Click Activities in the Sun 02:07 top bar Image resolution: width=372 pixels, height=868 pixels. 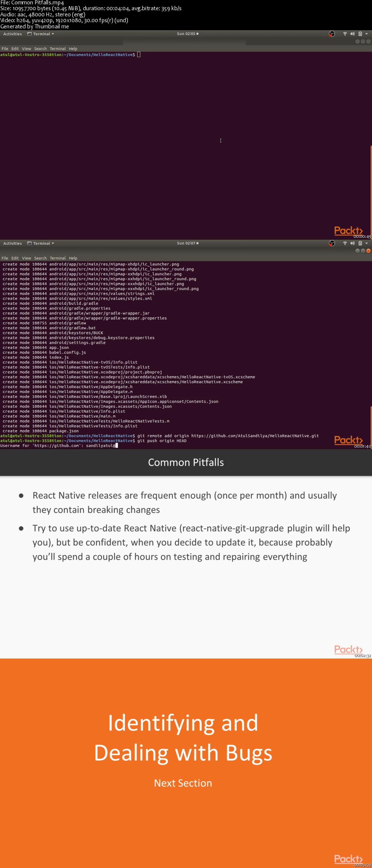pos(12,243)
